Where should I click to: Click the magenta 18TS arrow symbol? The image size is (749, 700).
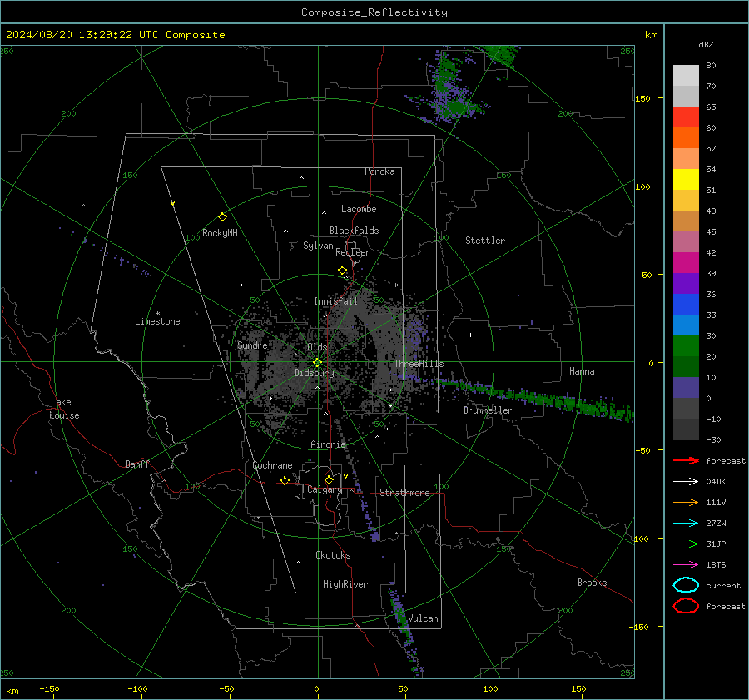click(x=686, y=565)
